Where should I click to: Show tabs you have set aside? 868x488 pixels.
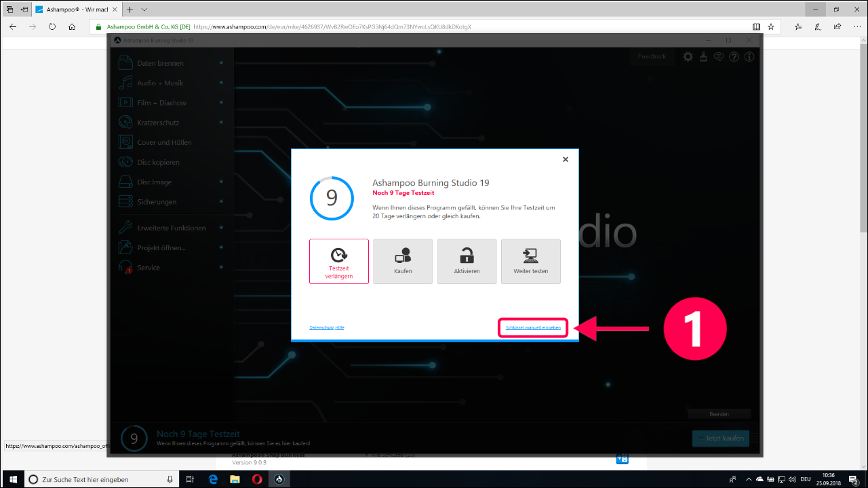9,9
